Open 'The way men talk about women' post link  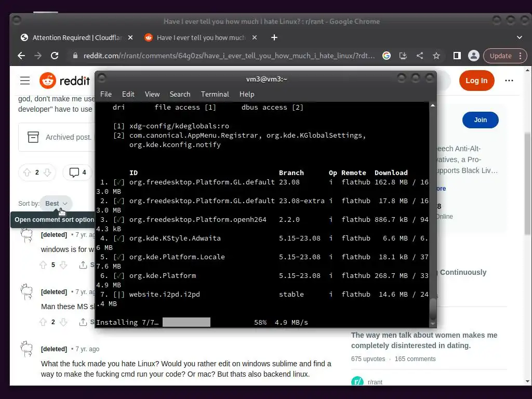(x=424, y=340)
